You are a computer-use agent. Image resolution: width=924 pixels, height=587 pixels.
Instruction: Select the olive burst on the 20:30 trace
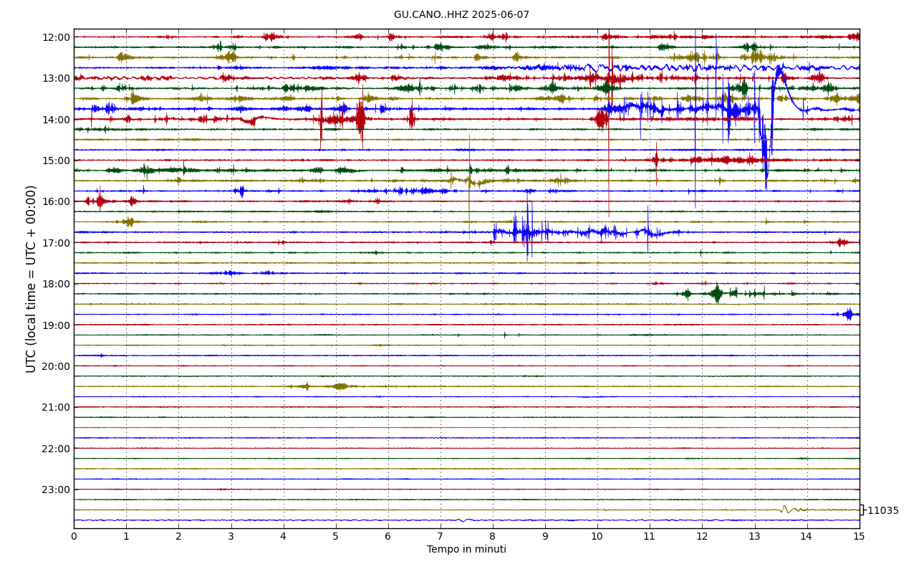(340, 386)
